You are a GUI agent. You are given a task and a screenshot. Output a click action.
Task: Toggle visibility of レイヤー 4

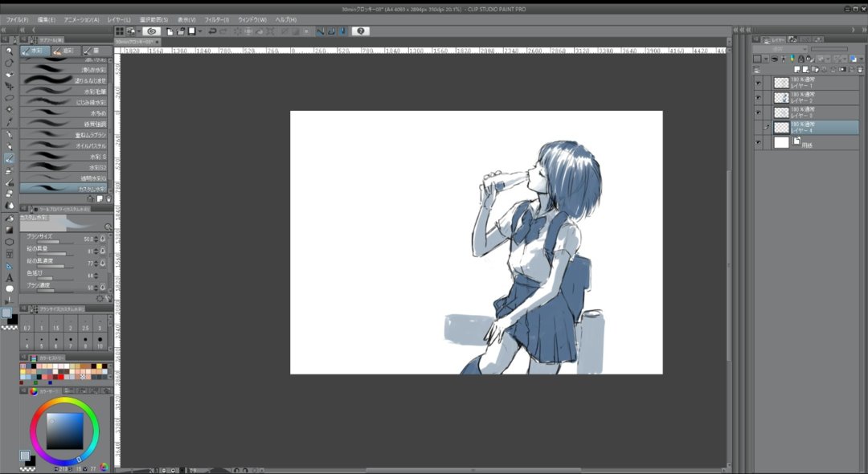[x=759, y=128]
